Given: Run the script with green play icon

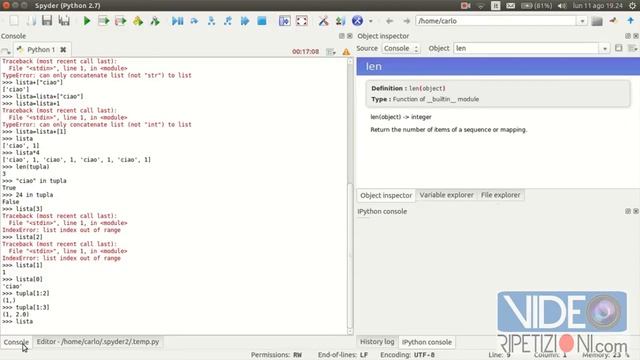Looking at the screenshot, I should (x=87, y=21).
